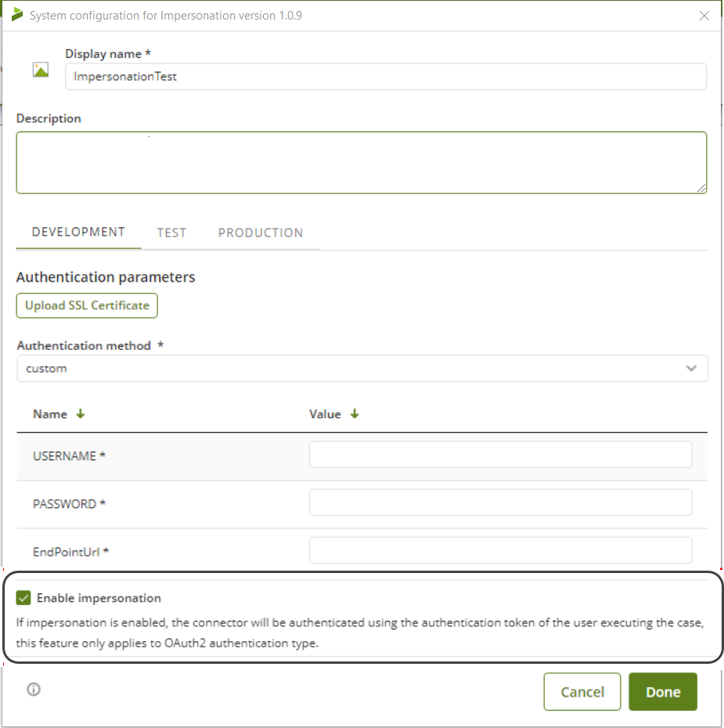Click the Upload SSL Certificate button

[x=86, y=305]
